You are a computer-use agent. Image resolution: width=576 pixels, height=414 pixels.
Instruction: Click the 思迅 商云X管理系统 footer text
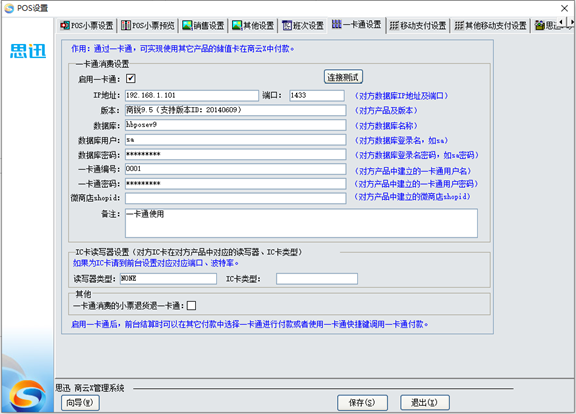[90, 388]
